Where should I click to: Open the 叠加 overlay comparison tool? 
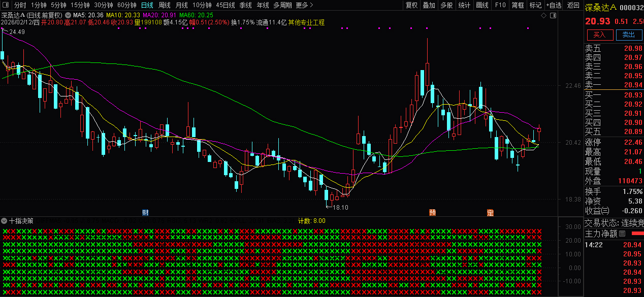click(429, 6)
